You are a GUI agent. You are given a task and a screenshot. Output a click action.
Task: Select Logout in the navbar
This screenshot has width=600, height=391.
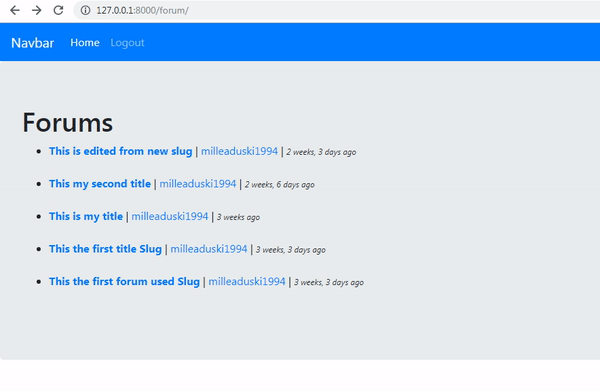(x=127, y=42)
